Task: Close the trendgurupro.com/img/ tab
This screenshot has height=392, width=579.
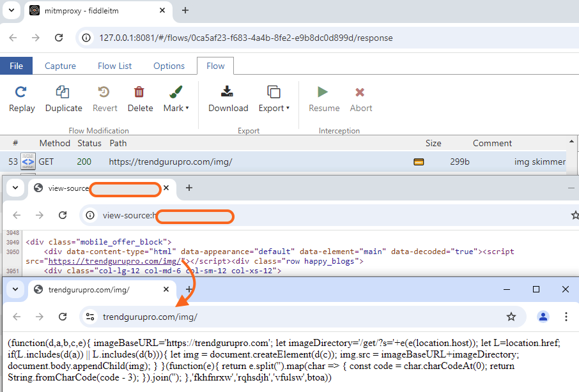Action: (x=166, y=289)
